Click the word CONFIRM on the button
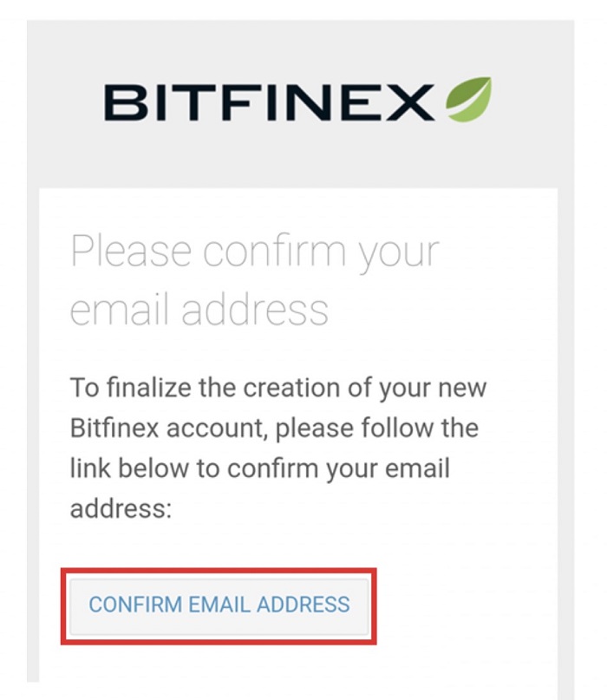The height and width of the screenshot is (700, 607). [x=135, y=605]
